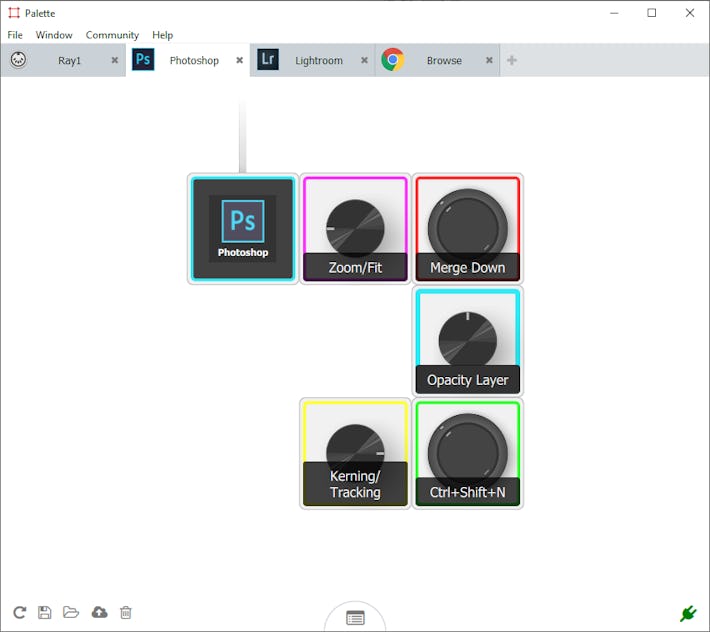The height and width of the screenshot is (632, 710).
Task: Select the Kerning/Tracking dial module
Action: 355,453
